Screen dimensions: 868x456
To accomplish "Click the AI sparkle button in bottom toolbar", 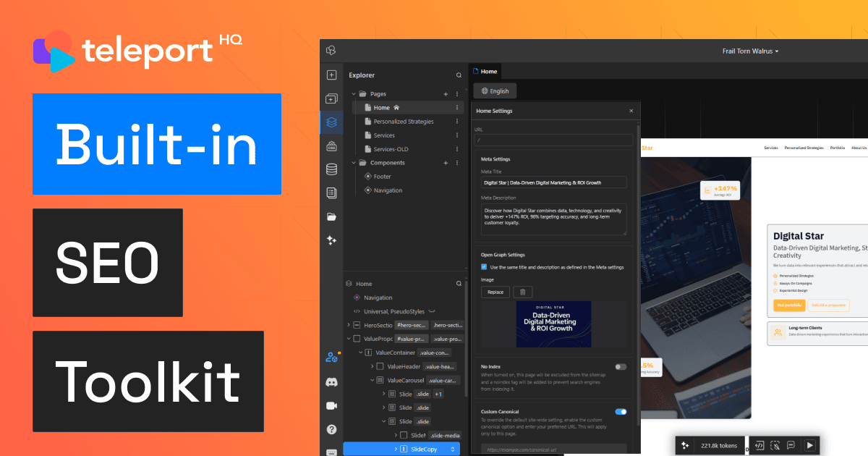I will click(686, 446).
